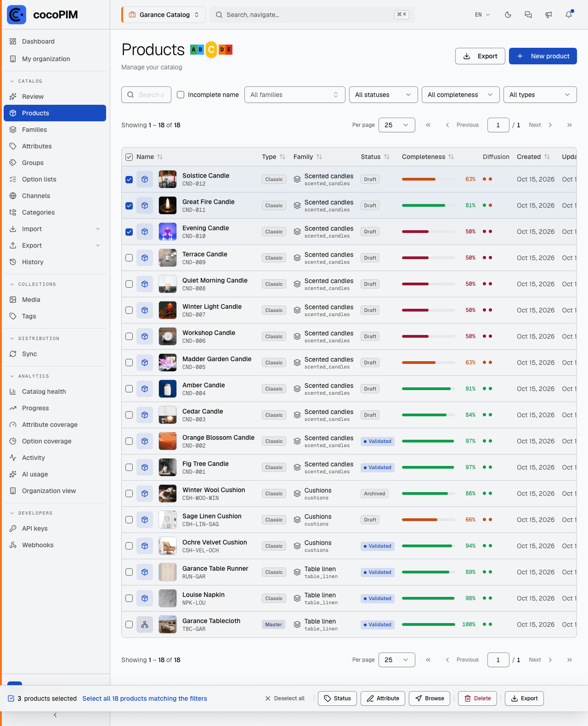Select the Terrace Candle row checkbox
Image resolution: width=588 pixels, height=726 pixels.
tap(129, 258)
